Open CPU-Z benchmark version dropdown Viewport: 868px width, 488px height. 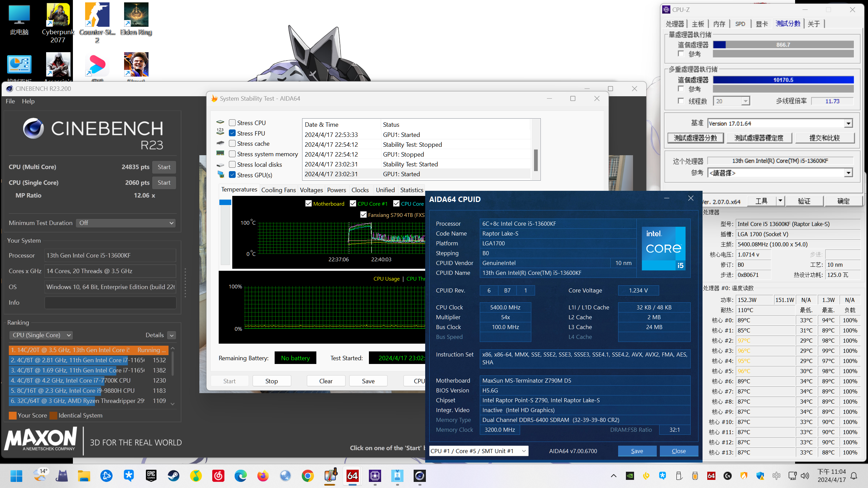coord(780,123)
